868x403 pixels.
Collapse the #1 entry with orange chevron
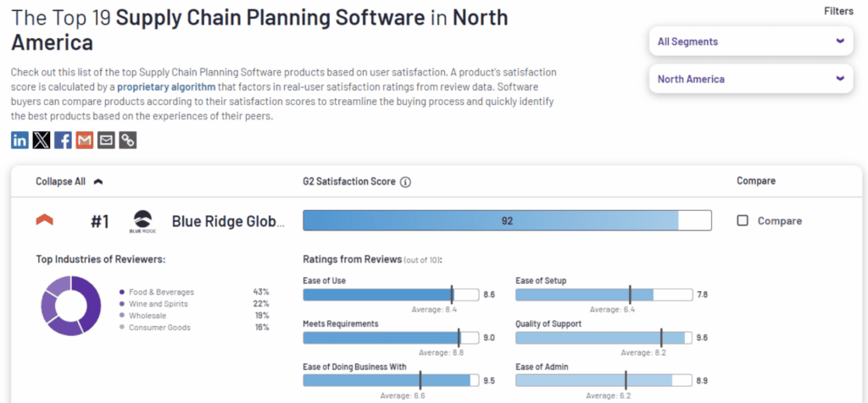click(x=45, y=221)
